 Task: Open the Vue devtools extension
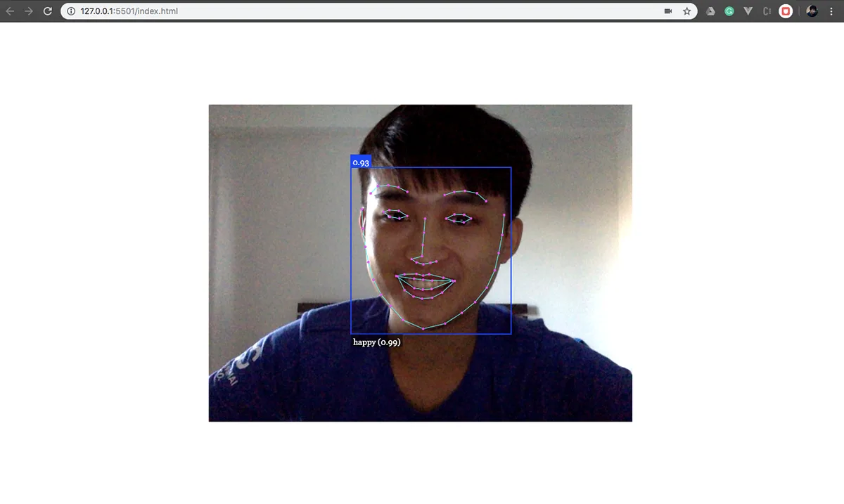[x=748, y=11]
